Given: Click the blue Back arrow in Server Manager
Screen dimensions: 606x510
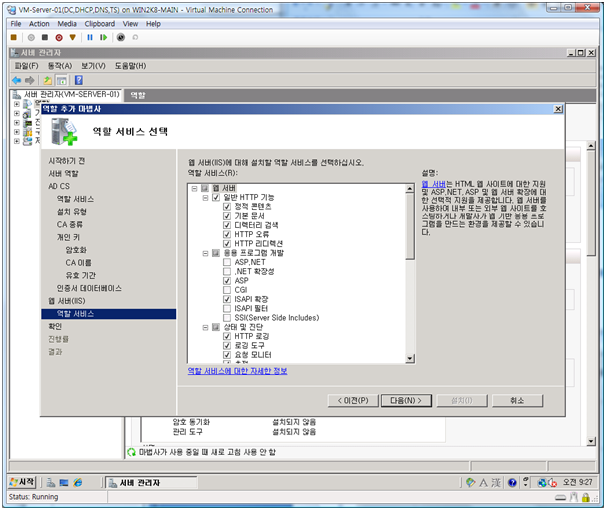Looking at the screenshot, I should pyautogui.click(x=16, y=80).
